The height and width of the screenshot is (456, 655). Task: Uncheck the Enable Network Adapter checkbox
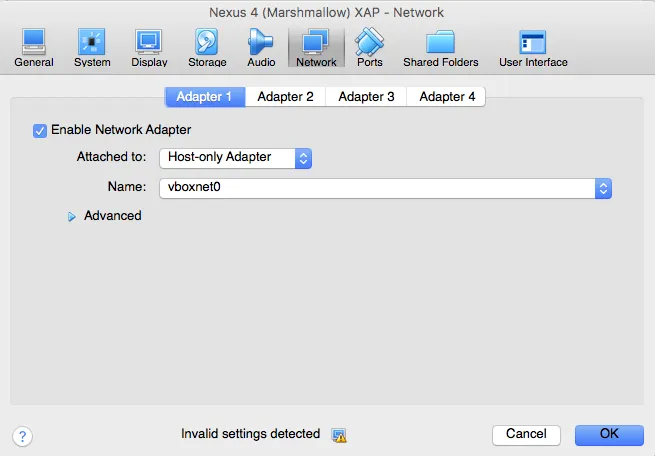pos(40,131)
